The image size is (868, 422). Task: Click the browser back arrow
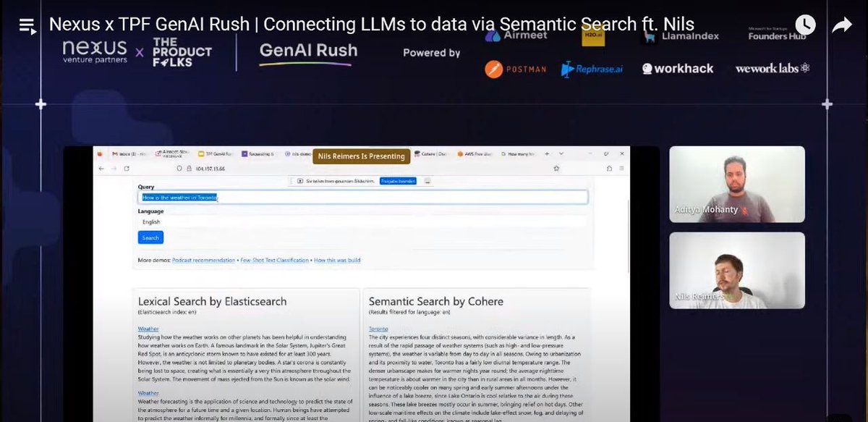point(101,168)
